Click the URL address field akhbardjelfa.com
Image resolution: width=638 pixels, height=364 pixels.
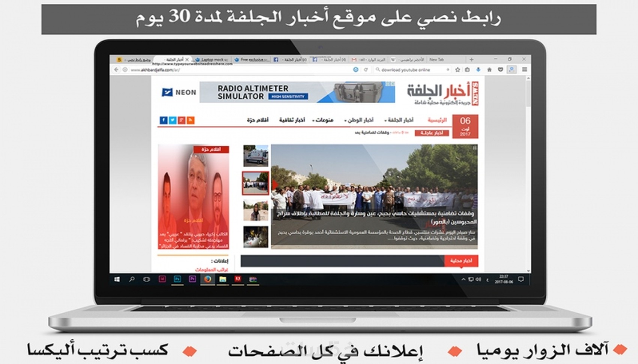tap(240, 70)
